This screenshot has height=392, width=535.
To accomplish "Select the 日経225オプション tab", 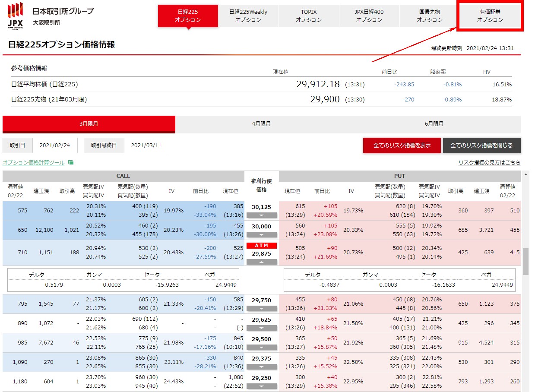I will point(188,16).
